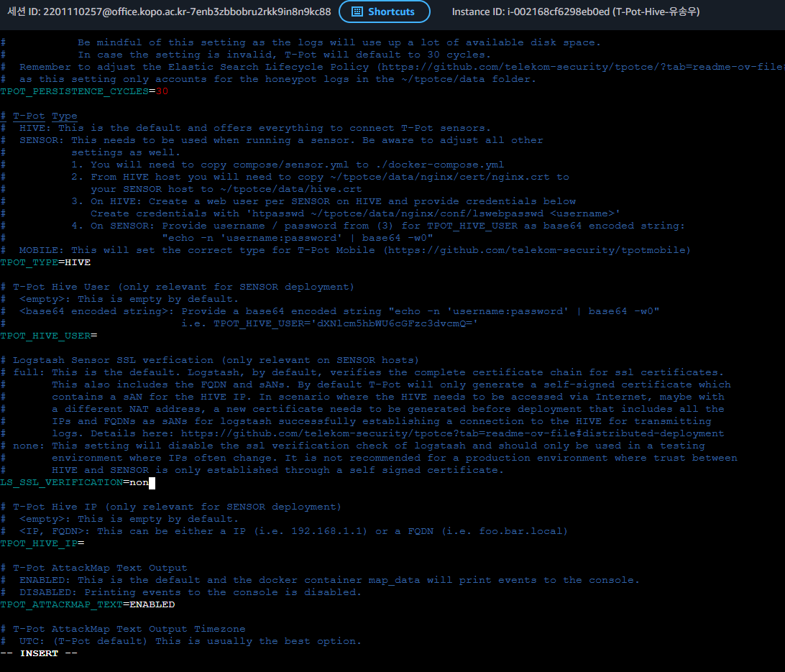Click the 'contains a sAN for the HIVE IP' line

[362, 397]
